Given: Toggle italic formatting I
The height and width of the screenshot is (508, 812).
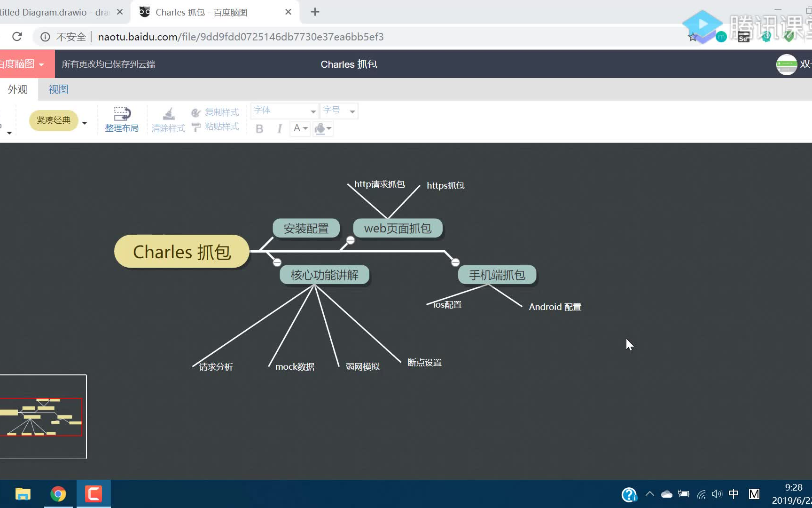Looking at the screenshot, I should click(x=280, y=128).
